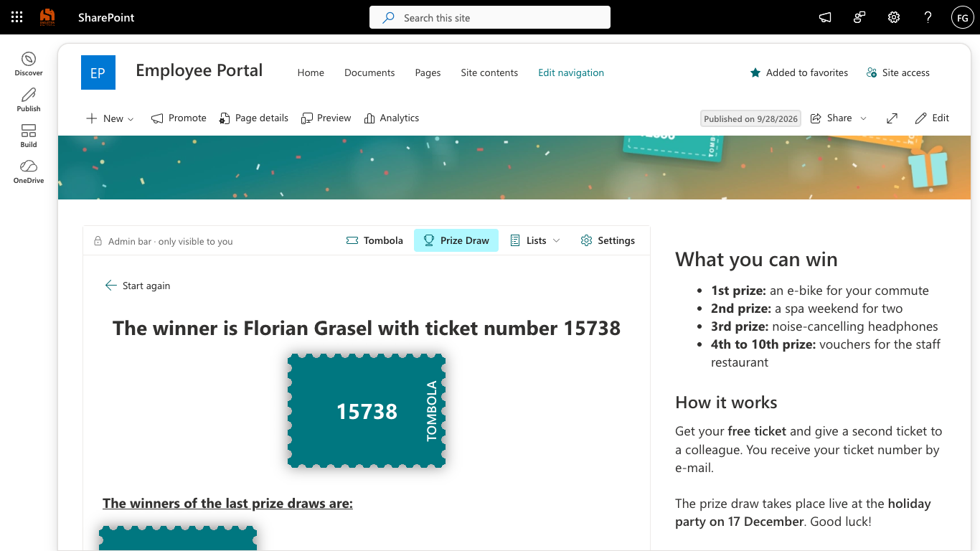Viewport: 980px width, 551px height.
Task: Open the settings gear in top bar
Action: pyautogui.click(x=894, y=17)
